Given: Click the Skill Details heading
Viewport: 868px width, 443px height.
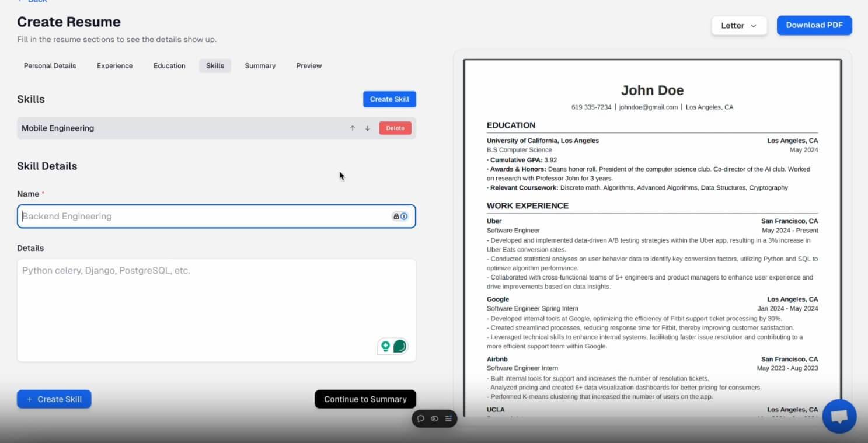Looking at the screenshot, I should 47,166.
